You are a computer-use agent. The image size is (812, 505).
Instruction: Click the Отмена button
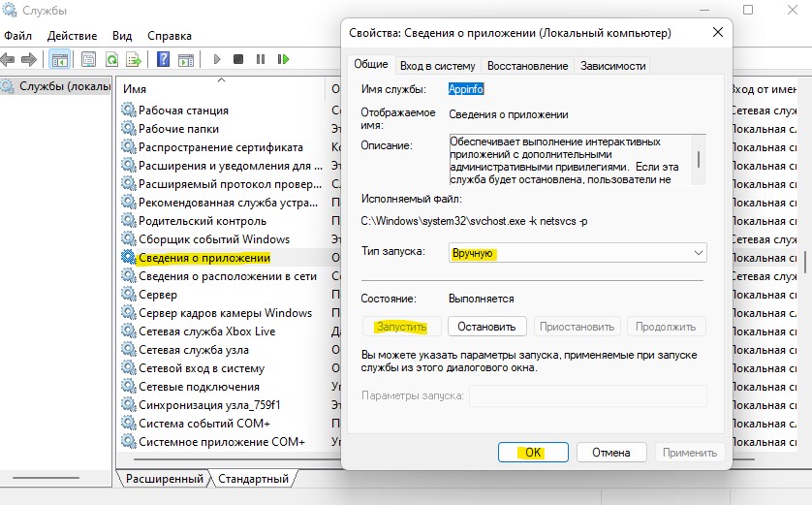[611, 452]
